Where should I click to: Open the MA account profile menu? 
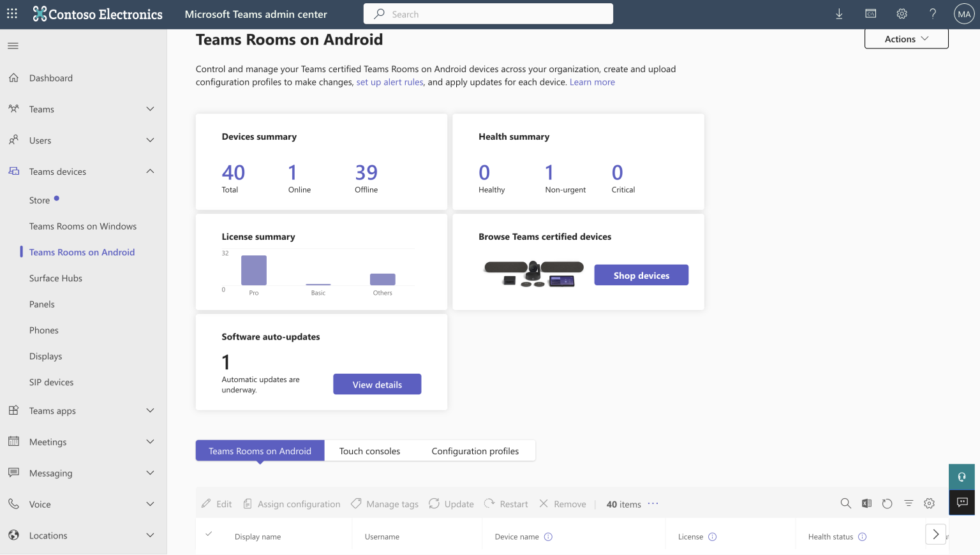tap(963, 13)
